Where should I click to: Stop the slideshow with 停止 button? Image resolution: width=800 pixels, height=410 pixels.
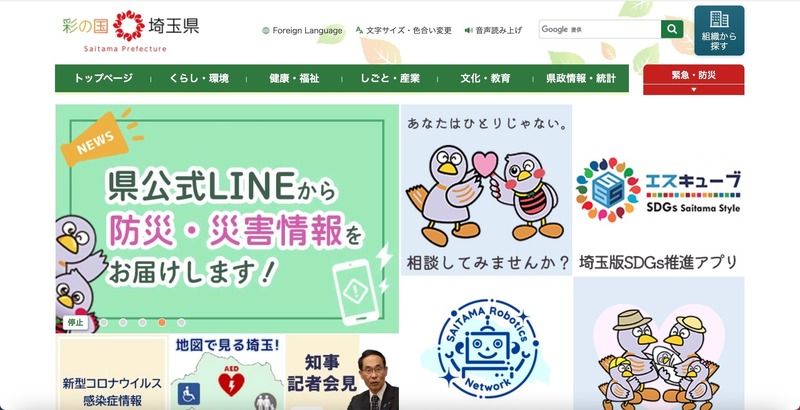tap(75, 322)
